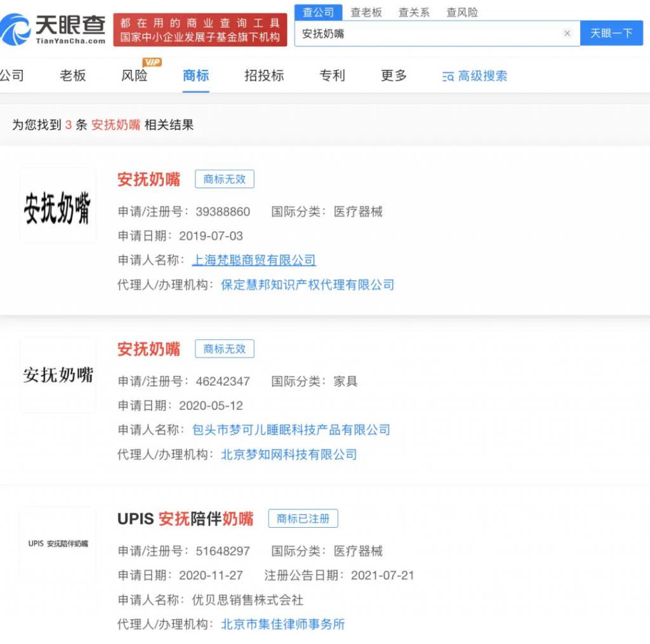Select the 查风险 search tab
Image resolution: width=650 pixels, height=644 pixels.
pyautogui.click(x=462, y=12)
